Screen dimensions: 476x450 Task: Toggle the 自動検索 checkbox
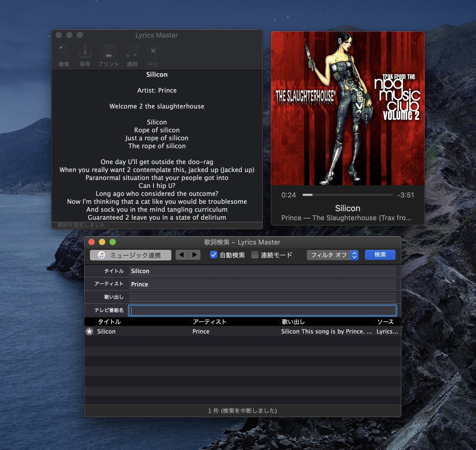[x=213, y=255]
